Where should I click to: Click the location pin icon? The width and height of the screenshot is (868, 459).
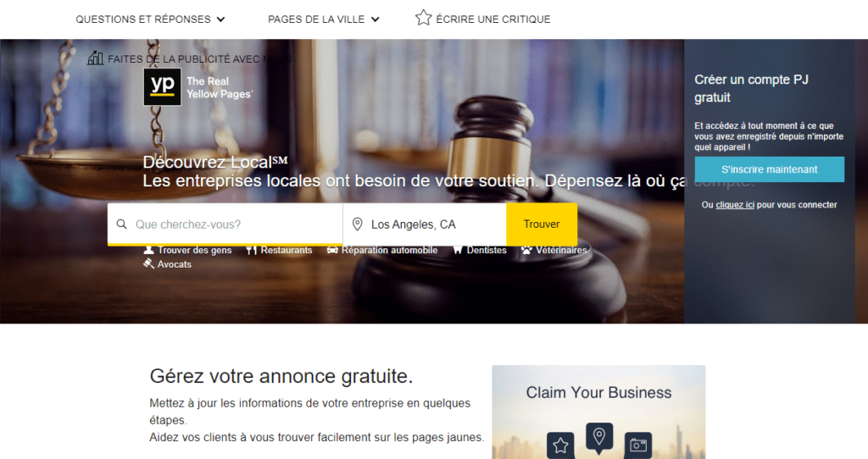click(358, 224)
